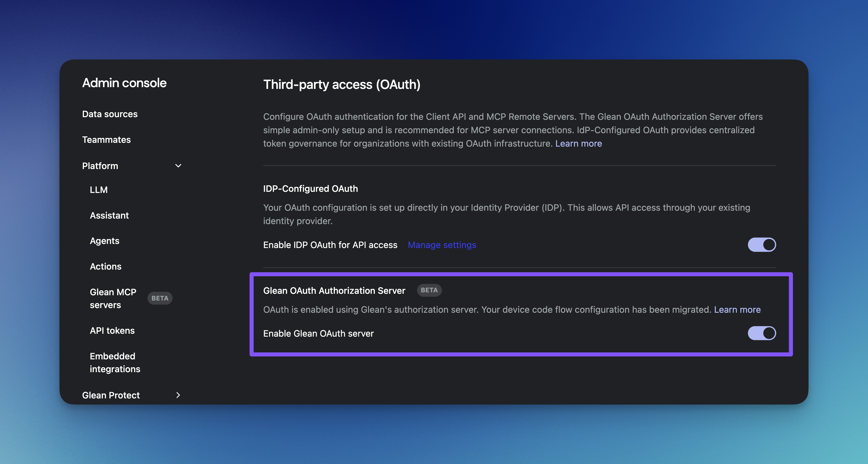868x464 pixels.
Task: Click the Admin console heading
Action: 124,83
